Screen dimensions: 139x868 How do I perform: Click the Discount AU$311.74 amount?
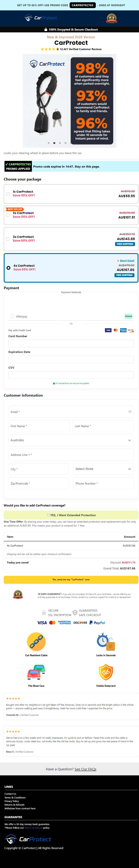point(129,562)
